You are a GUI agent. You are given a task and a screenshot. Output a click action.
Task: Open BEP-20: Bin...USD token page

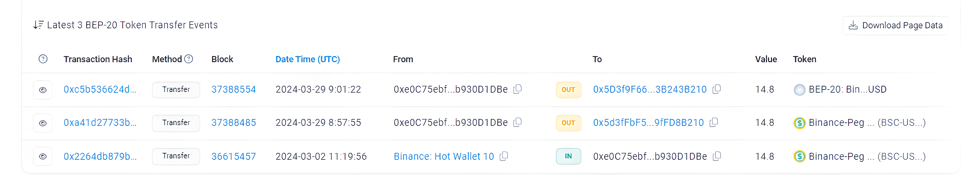[x=847, y=90]
